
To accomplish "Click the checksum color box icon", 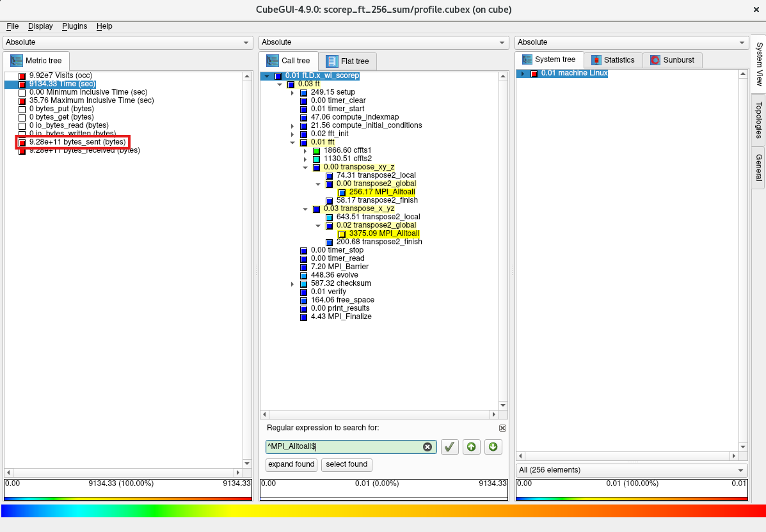I will pos(304,283).
